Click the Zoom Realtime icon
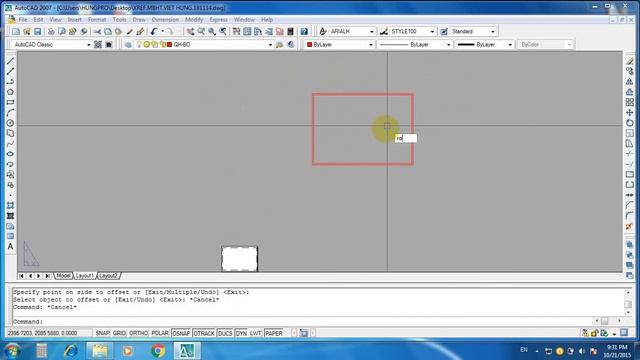 click(x=201, y=31)
